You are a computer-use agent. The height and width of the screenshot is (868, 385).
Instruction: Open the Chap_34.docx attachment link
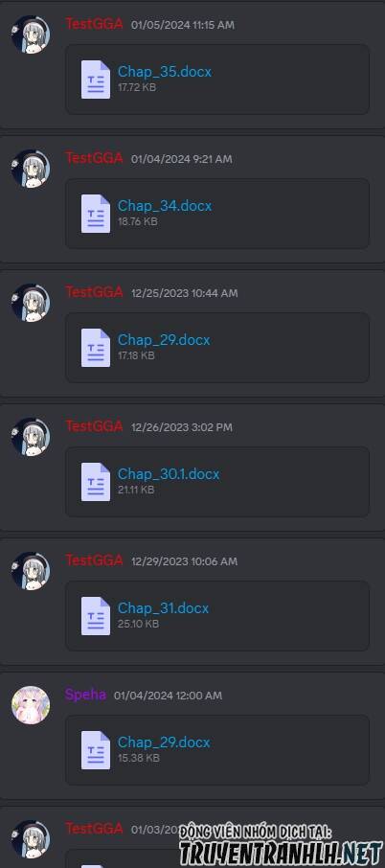165,206
